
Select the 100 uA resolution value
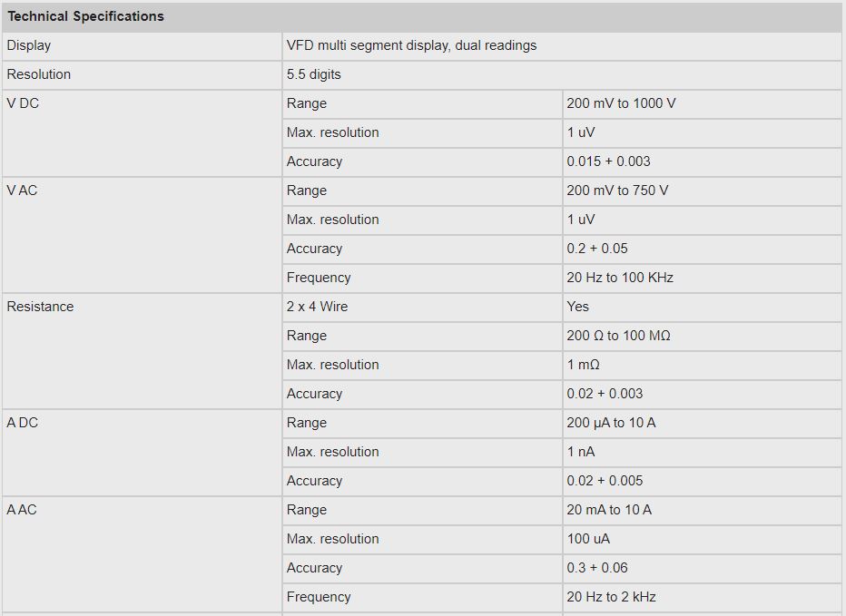(x=588, y=539)
